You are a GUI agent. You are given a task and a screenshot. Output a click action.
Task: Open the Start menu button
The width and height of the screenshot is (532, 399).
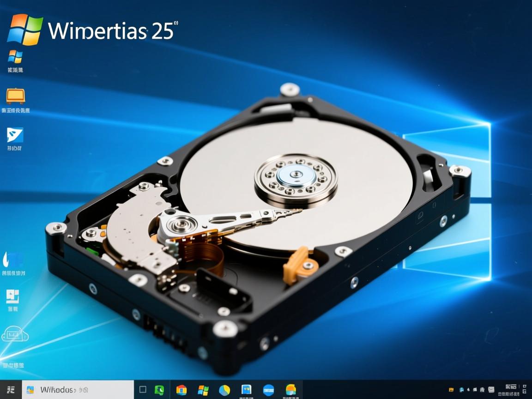click(x=10, y=390)
